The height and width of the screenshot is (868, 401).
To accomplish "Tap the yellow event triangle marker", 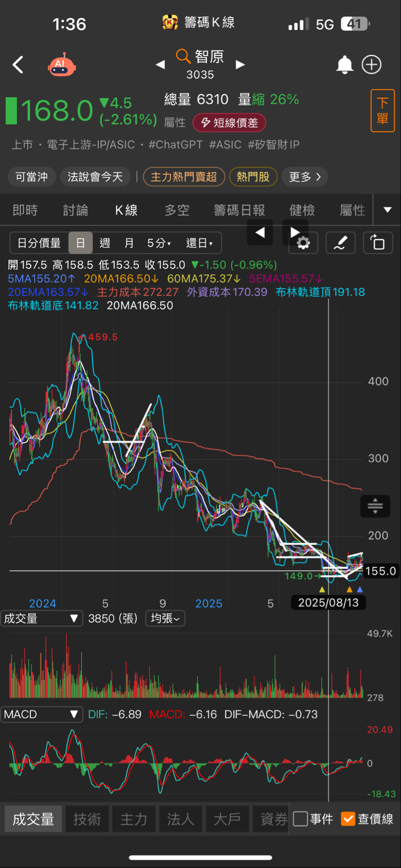I will tap(322, 590).
